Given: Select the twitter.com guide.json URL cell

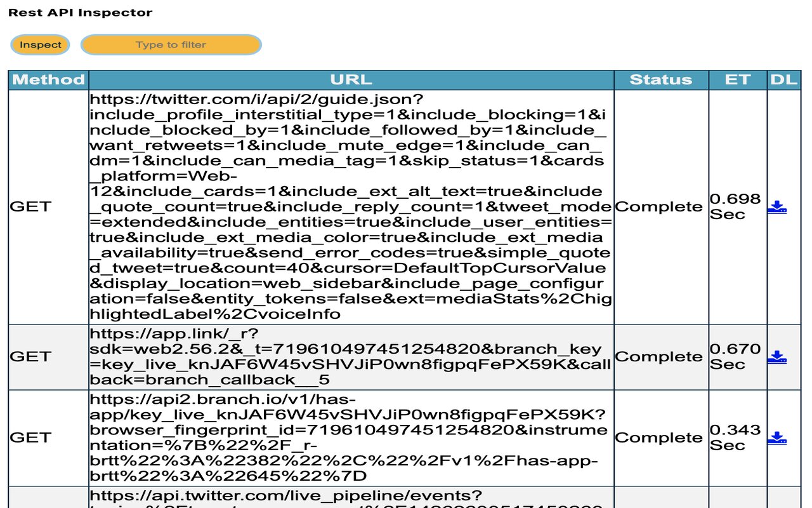Looking at the screenshot, I should (351, 207).
